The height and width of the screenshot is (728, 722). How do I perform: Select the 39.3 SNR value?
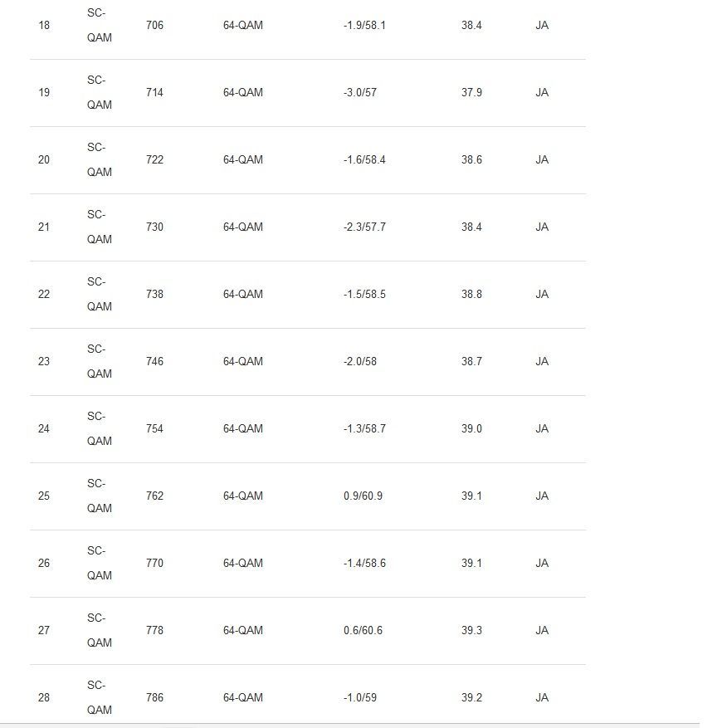point(471,631)
